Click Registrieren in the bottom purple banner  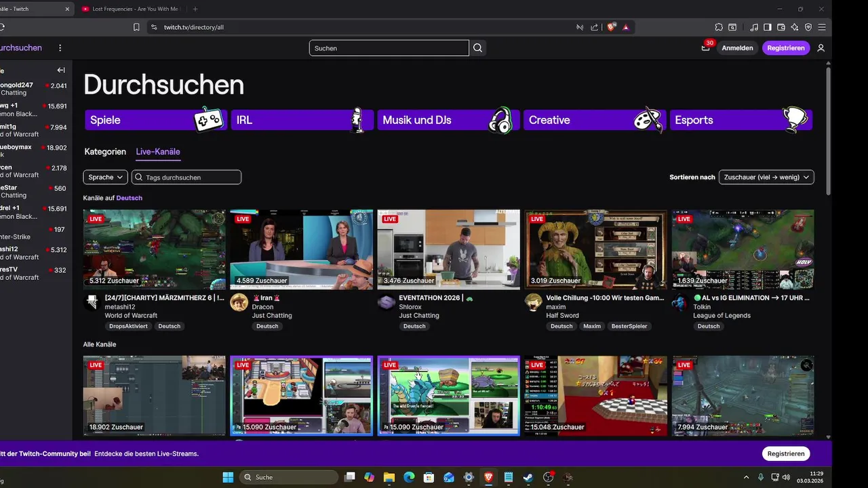pyautogui.click(x=786, y=453)
